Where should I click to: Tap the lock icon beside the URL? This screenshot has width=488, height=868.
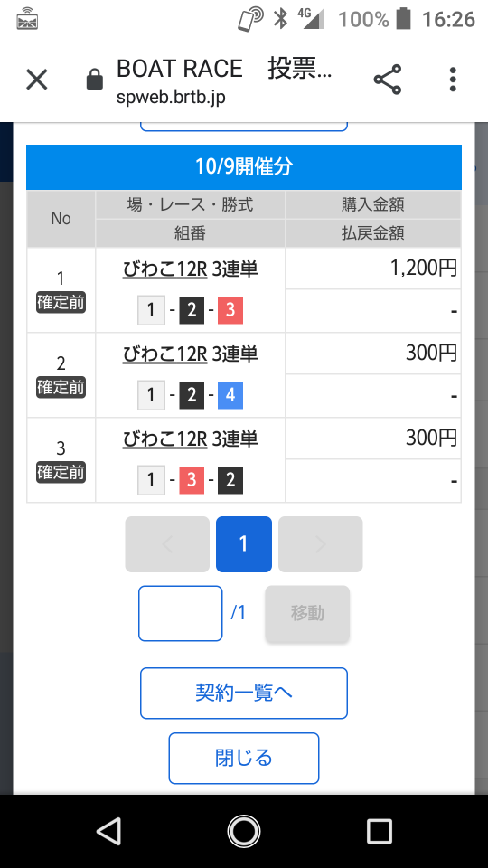coord(95,80)
